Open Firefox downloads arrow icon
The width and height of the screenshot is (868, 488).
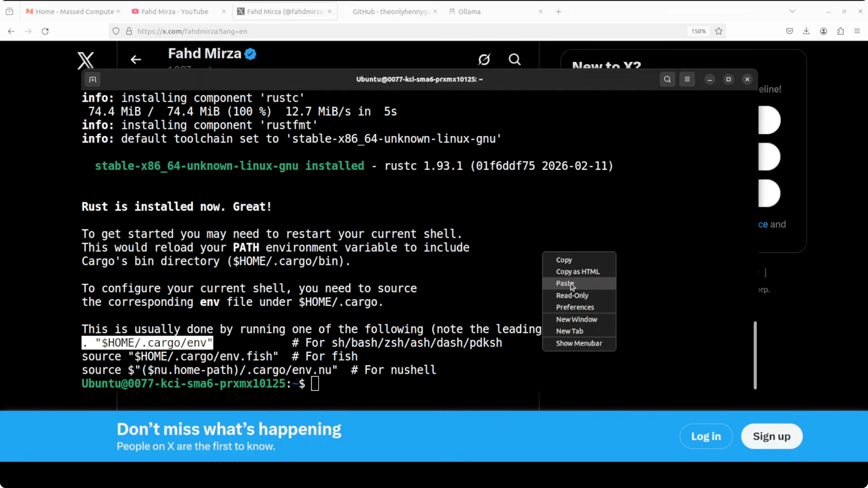click(x=806, y=31)
